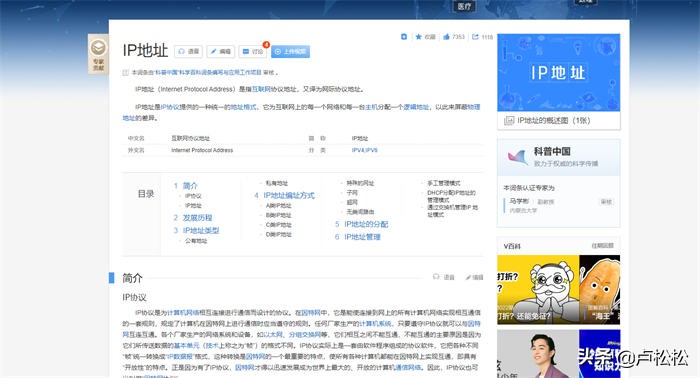
Task: Click the IPV4,IPV6 link in the info table
Action: [364, 150]
